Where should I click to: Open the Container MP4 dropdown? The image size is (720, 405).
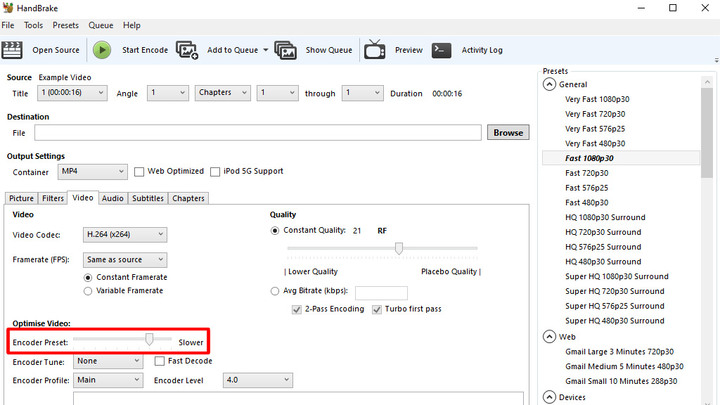click(x=92, y=172)
